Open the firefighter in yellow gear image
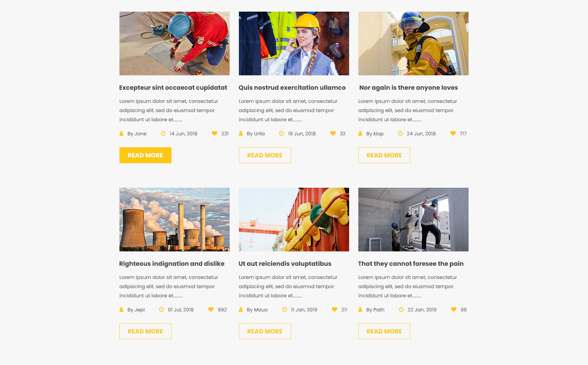 coord(413,43)
